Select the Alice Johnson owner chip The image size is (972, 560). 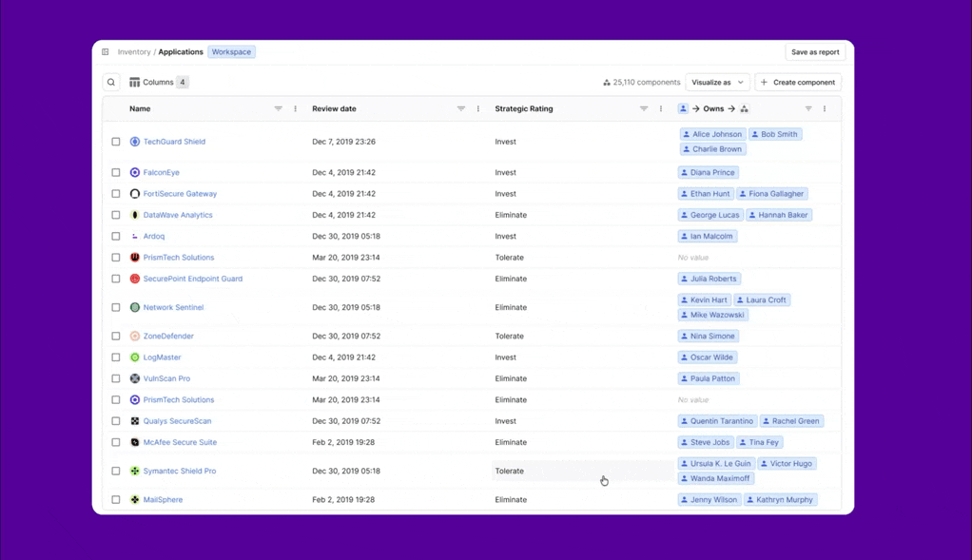click(x=711, y=134)
